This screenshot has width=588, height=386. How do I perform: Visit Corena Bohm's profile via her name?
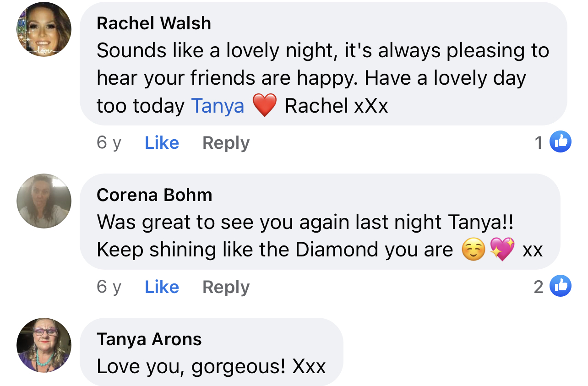(154, 195)
